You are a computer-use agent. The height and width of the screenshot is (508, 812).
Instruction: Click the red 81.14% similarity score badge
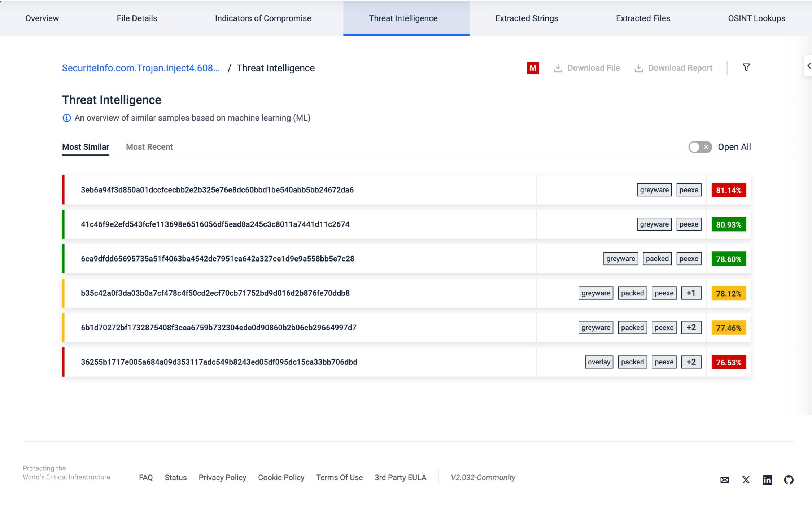[x=729, y=189]
